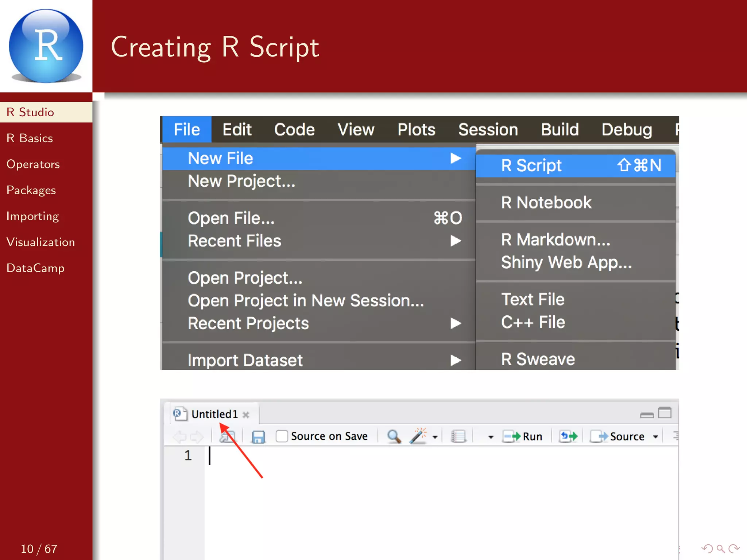Click the Run button
The height and width of the screenshot is (560, 747).
click(x=523, y=436)
